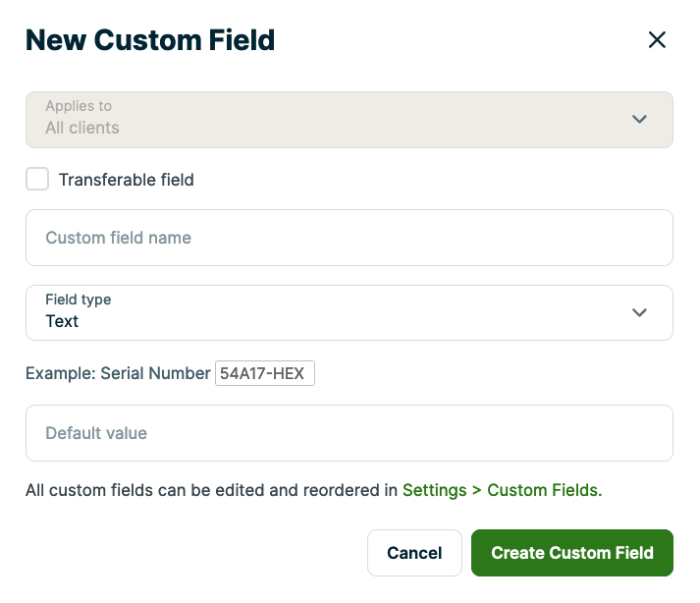700x603 pixels.
Task: Select the Text value in Field type
Action: [62, 322]
